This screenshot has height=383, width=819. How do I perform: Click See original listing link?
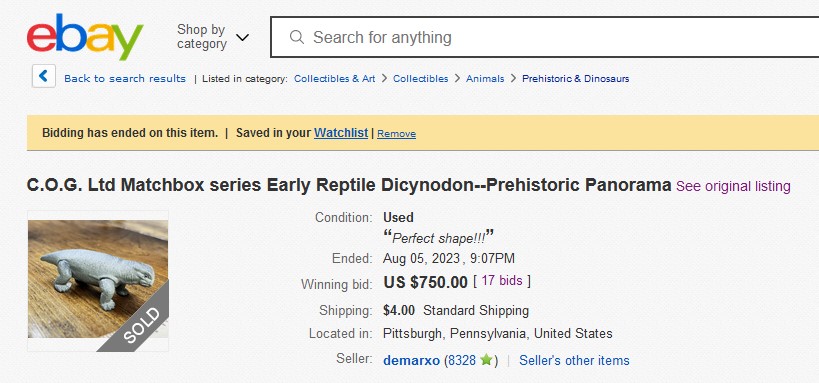tap(733, 186)
